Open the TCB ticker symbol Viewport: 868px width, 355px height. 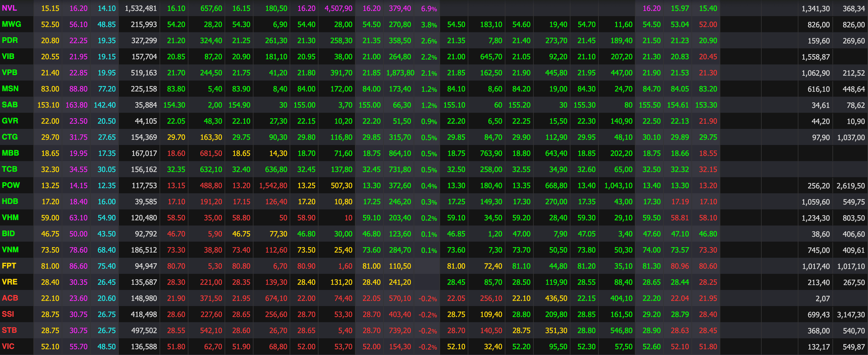coord(9,169)
